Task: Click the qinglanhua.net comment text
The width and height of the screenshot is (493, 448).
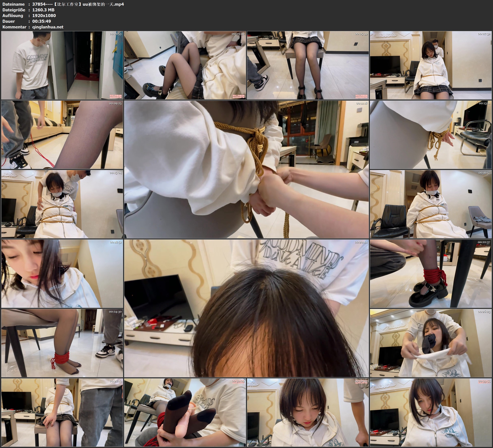Action: coord(48,27)
